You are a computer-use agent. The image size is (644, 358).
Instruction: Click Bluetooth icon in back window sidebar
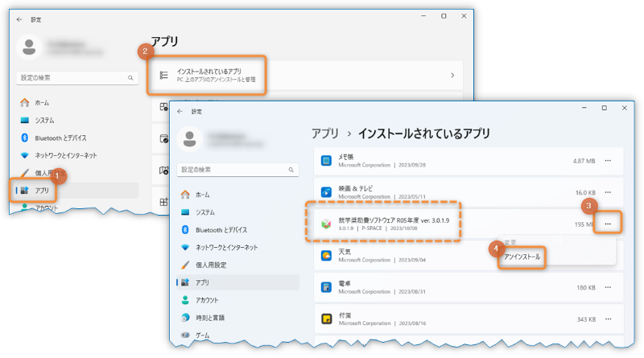pyautogui.click(x=25, y=138)
